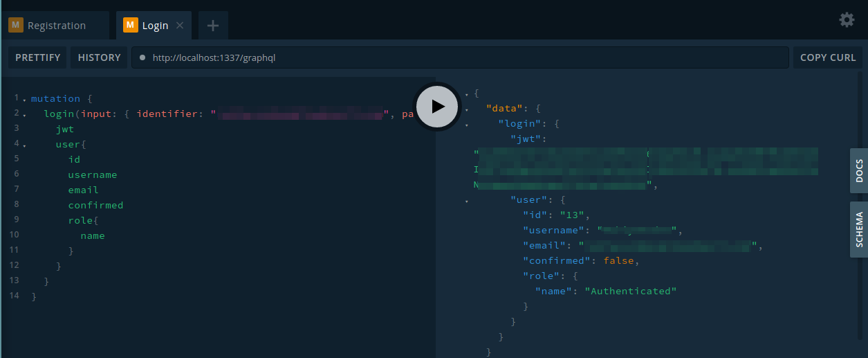868x358 pixels.
Task: Click role on line 9
Action: click(x=80, y=220)
